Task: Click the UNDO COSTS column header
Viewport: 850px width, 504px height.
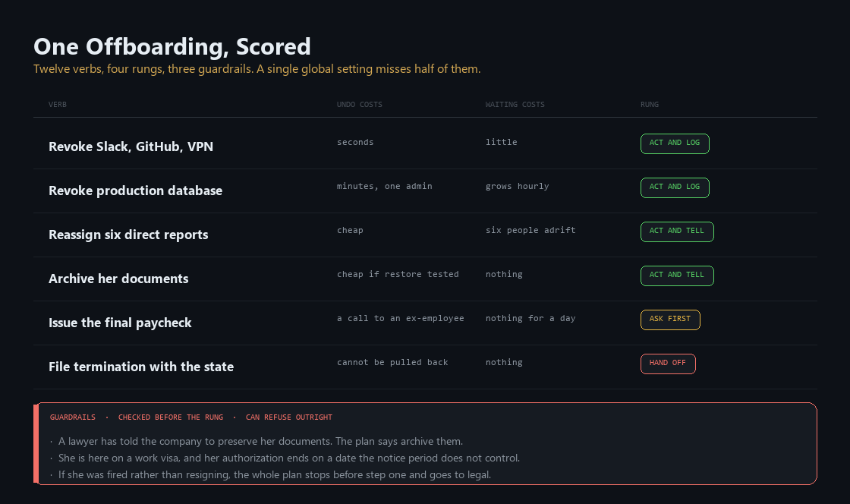Action: (360, 105)
